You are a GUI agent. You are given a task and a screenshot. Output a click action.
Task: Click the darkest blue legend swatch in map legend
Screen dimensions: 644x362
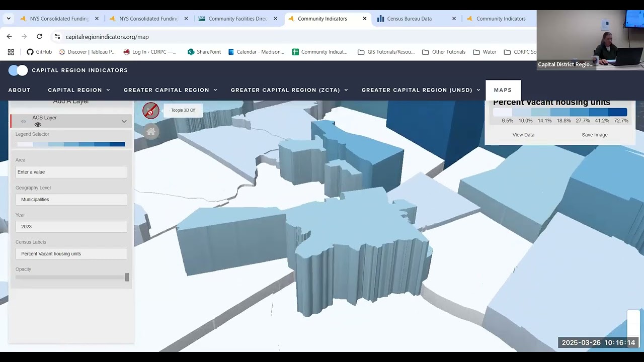(x=617, y=112)
